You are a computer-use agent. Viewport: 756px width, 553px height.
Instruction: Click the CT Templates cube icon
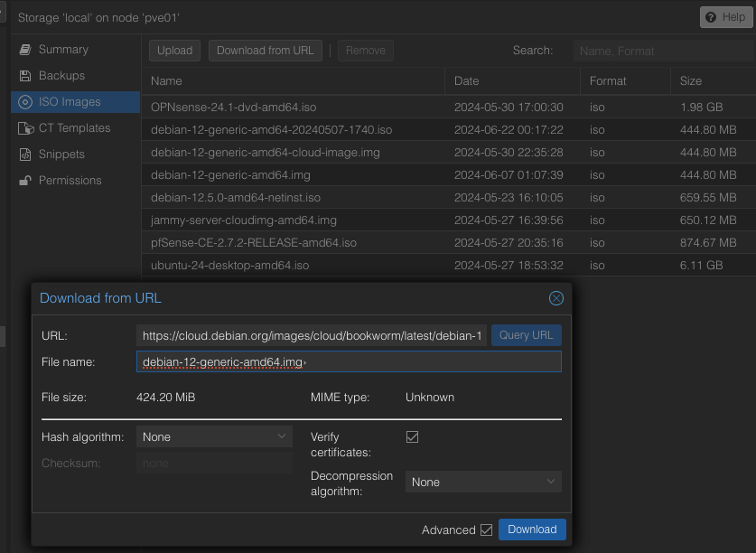[x=24, y=128]
